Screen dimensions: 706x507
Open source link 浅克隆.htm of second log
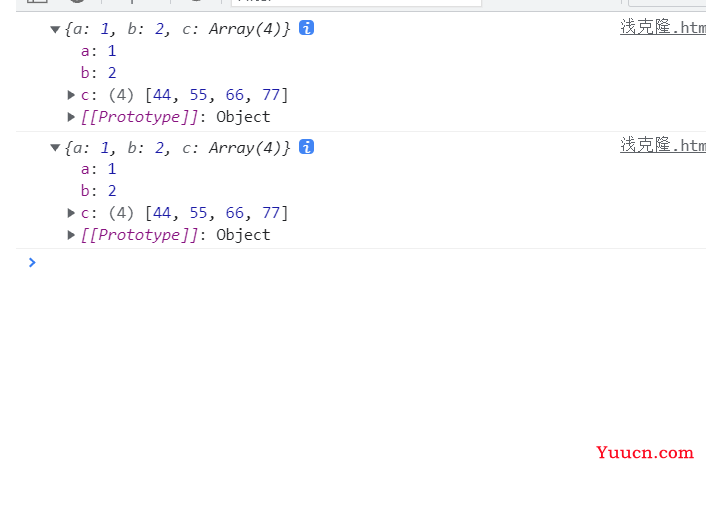pos(663,145)
